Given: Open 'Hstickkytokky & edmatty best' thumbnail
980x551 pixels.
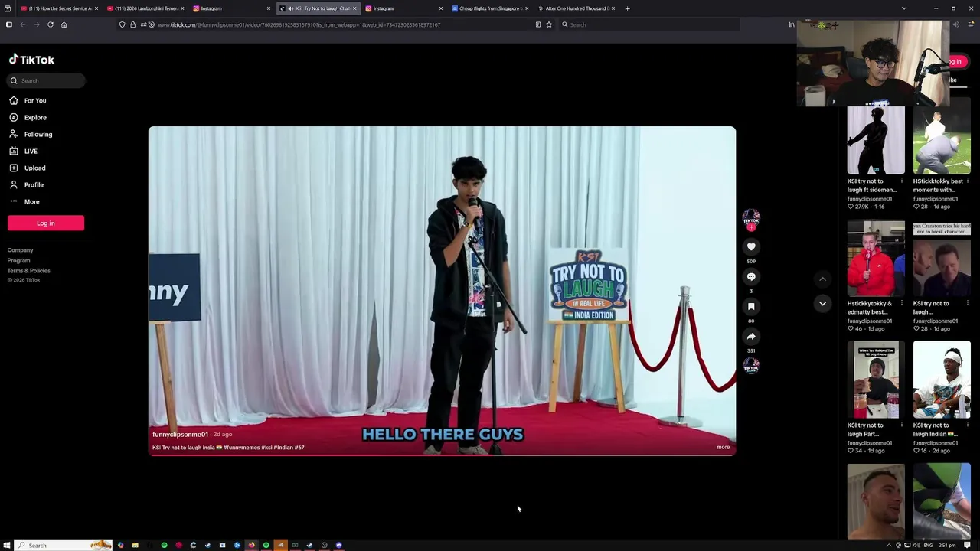Looking at the screenshot, I should point(876,259).
